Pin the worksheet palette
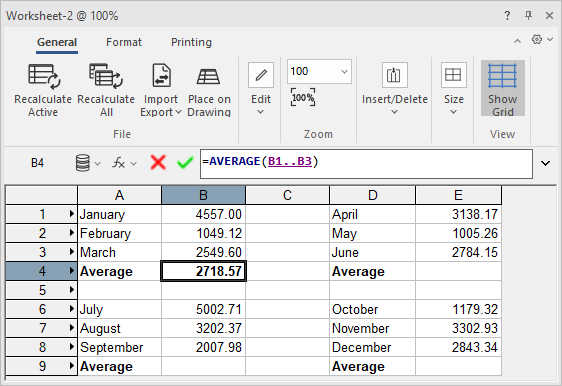Screen dimensions: 562x386 (528, 15)
